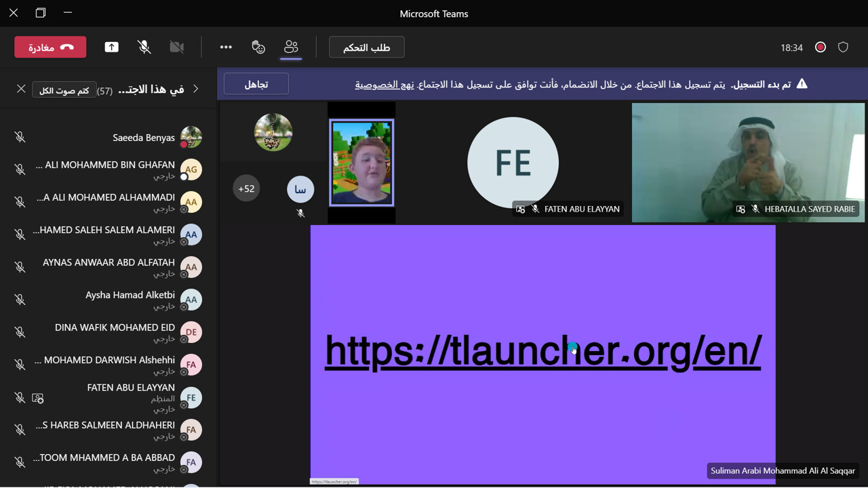Open the privacy policy link in banner
The image size is (868, 488).
coord(384,85)
